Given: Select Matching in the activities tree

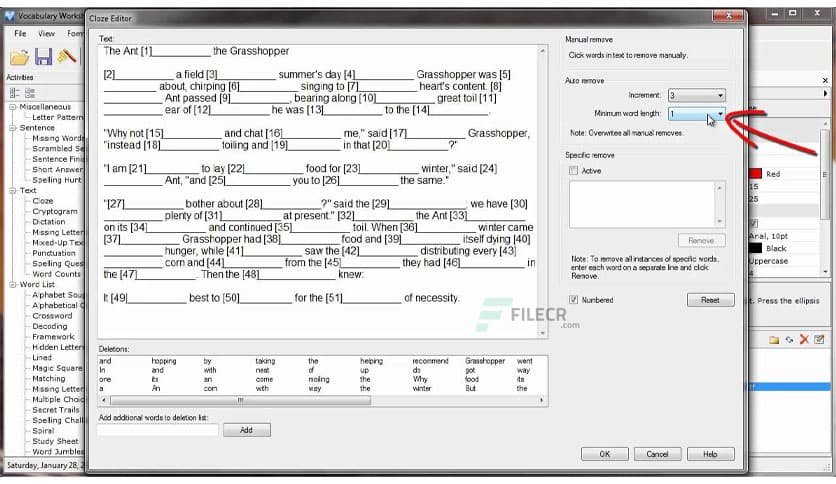Looking at the screenshot, I should pos(49,378).
